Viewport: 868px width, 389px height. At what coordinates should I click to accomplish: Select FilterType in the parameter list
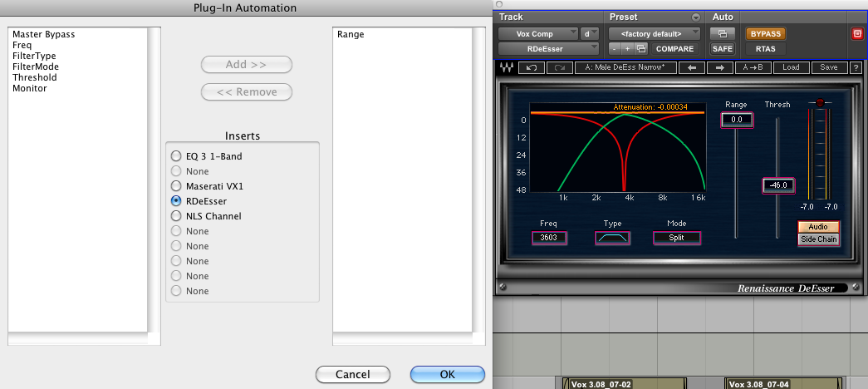point(34,56)
